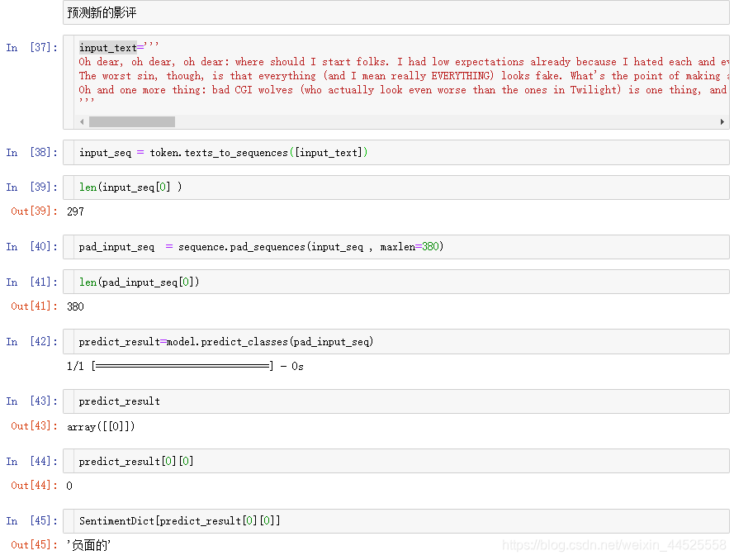Click the right arrow of the horizontal scrollbar
734x560 pixels.
pyautogui.click(x=722, y=121)
